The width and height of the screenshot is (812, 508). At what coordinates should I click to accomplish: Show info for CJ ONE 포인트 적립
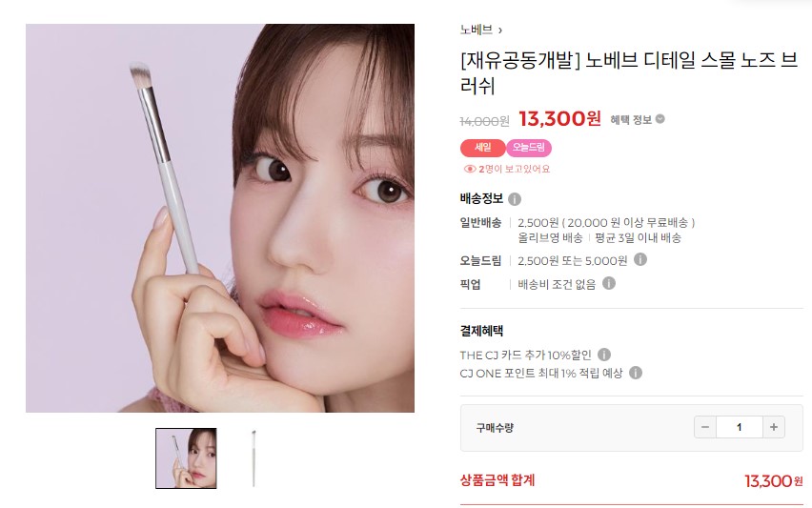[x=636, y=373]
